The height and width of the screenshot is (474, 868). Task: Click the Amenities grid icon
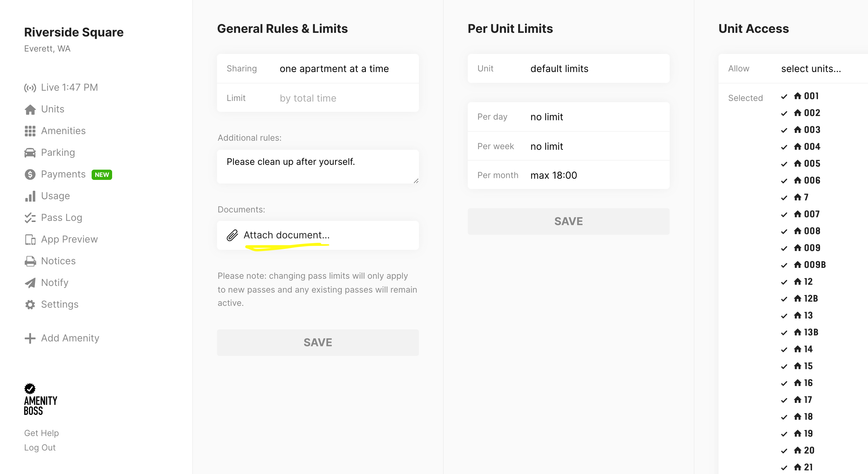(x=30, y=131)
